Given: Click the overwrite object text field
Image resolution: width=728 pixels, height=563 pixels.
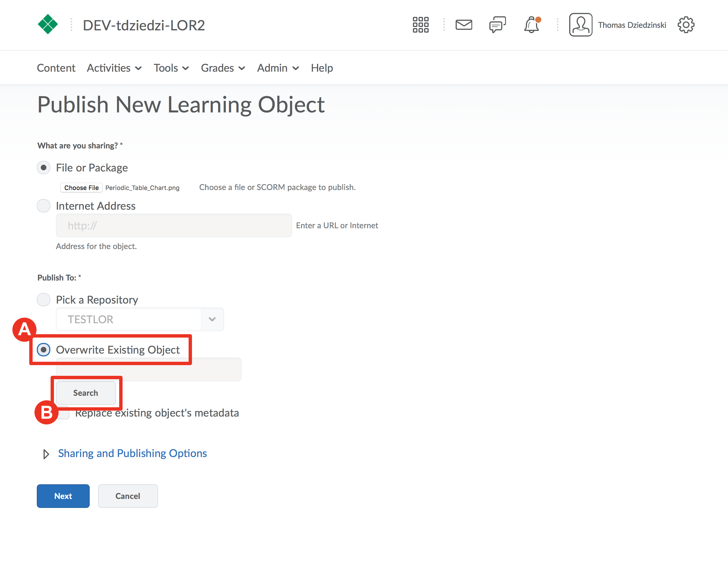Looking at the screenshot, I should (148, 369).
